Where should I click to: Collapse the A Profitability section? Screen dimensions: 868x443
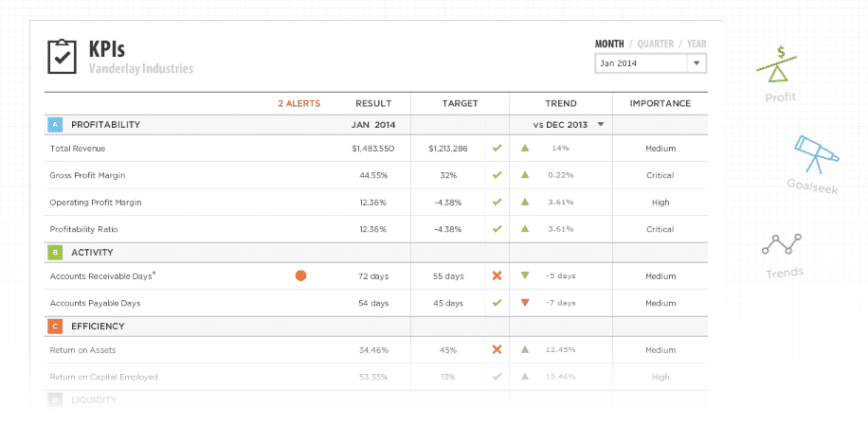[x=55, y=125]
